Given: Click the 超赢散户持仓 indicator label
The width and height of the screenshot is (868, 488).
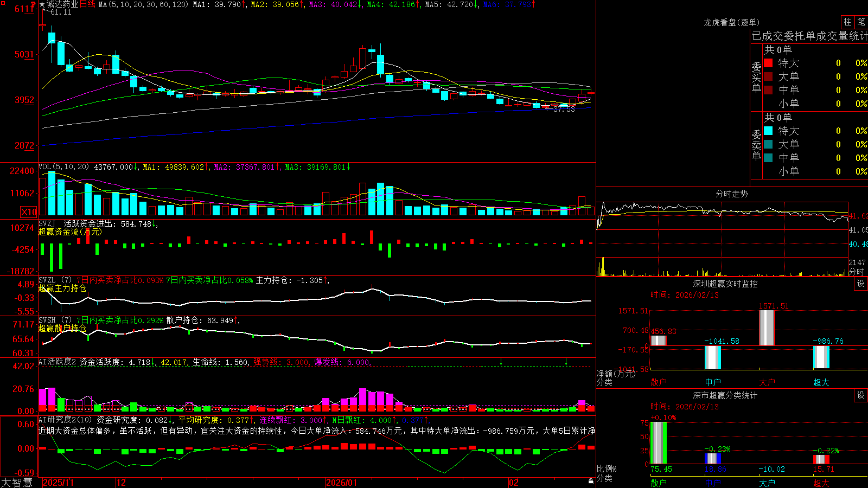Looking at the screenshot, I should pos(62,328).
